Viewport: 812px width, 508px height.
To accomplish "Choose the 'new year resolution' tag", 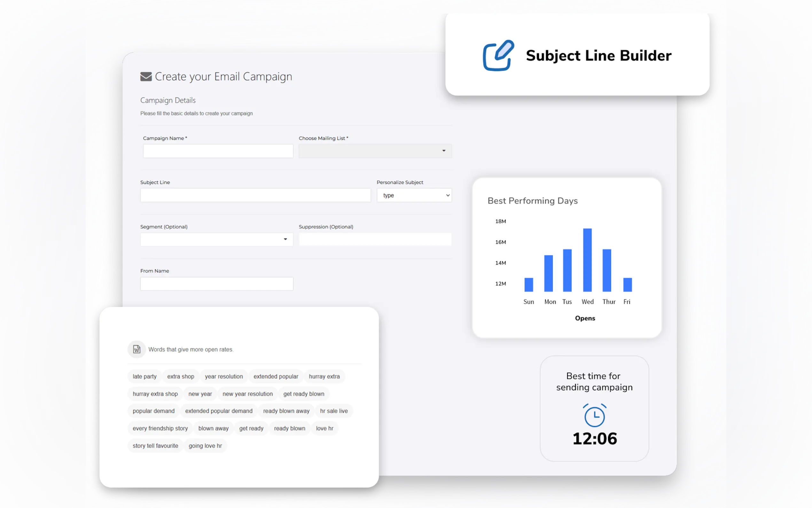I will [x=247, y=394].
